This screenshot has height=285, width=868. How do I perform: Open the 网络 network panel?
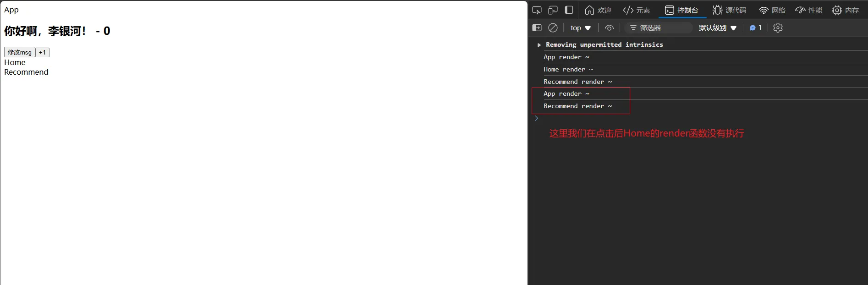(x=772, y=10)
